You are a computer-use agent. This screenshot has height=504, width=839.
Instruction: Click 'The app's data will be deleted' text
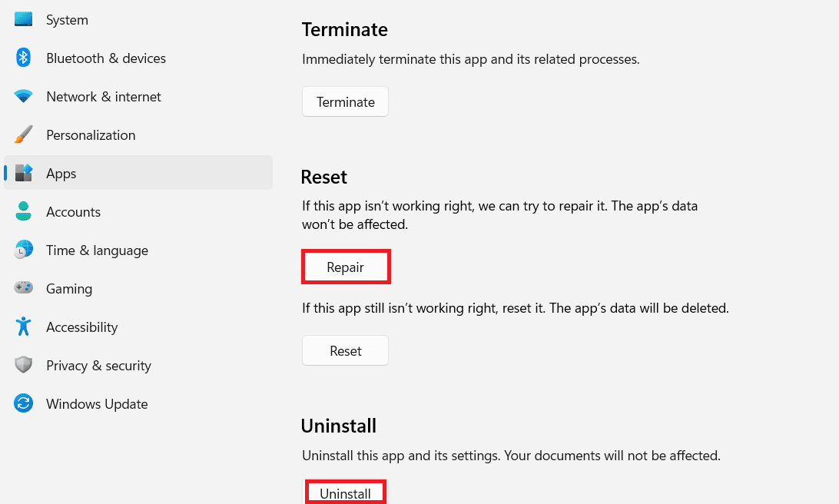639,308
